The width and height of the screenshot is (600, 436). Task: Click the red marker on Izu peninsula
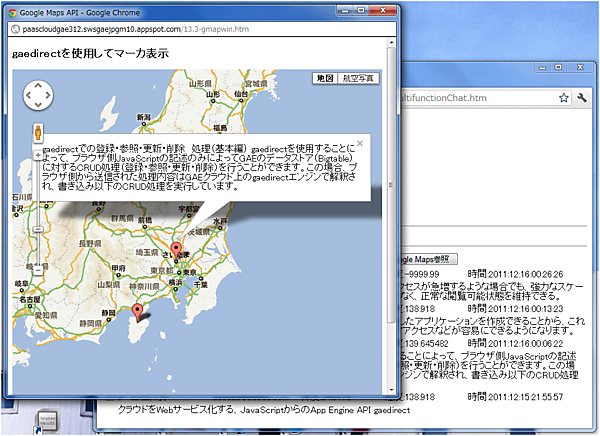pos(138,314)
